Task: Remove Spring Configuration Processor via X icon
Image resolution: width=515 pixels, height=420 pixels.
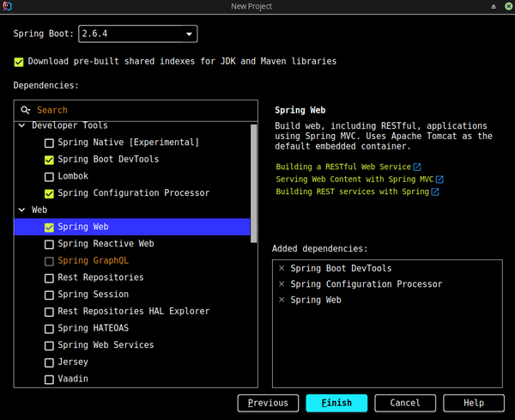Action: [282, 284]
